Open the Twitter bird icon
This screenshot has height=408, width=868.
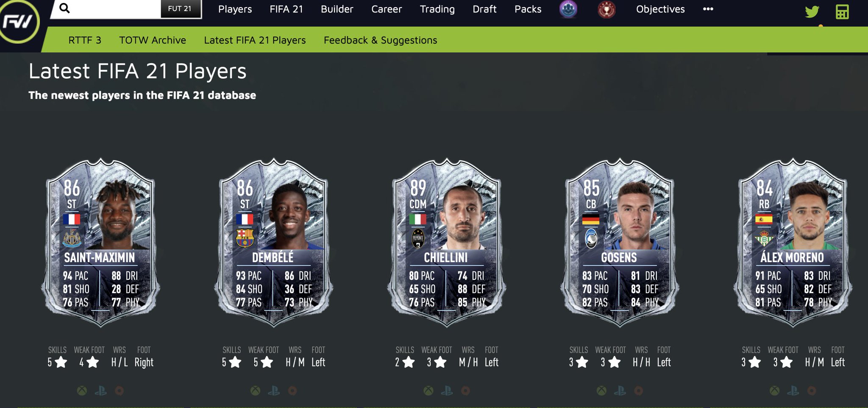pos(812,11)
